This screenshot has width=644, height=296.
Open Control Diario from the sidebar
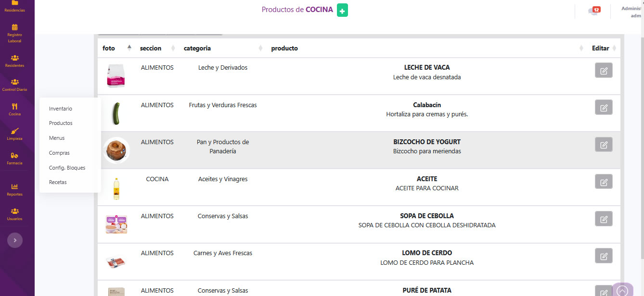pyautogui.click(x=14, y=85)
